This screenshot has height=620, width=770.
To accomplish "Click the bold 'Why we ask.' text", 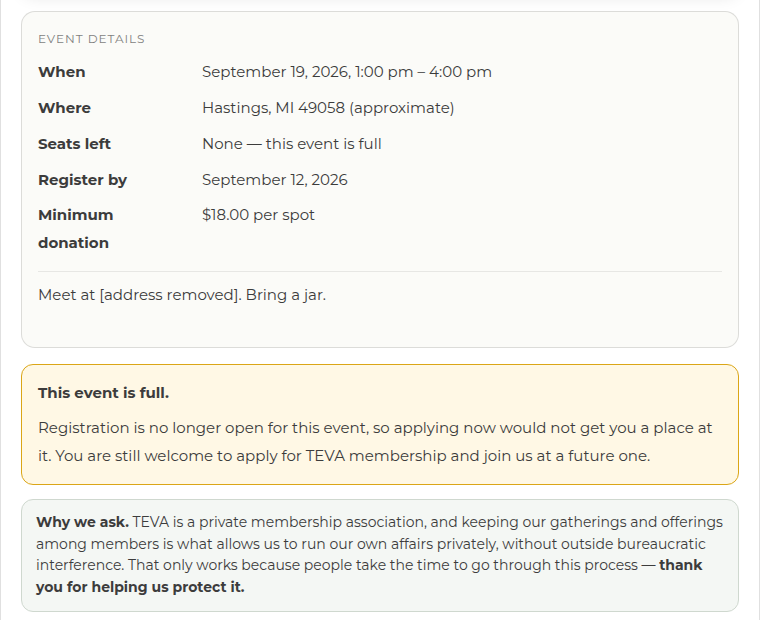I will tap(82, 522).
